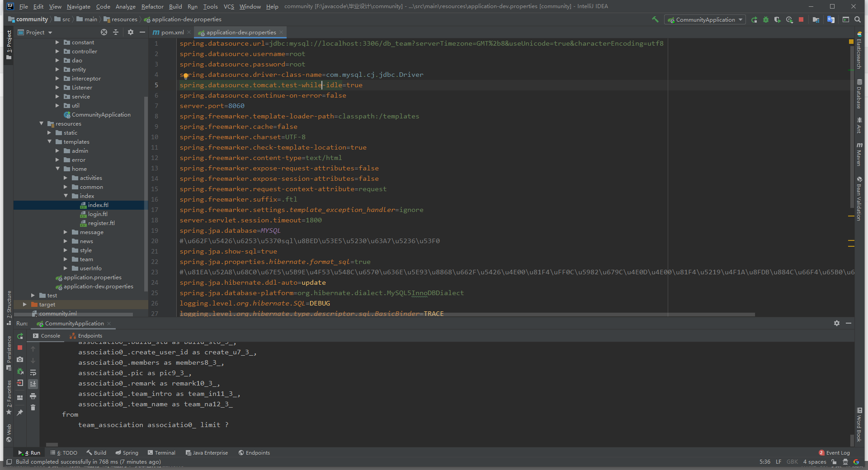Open Search Everywhere magnifier icon

[858, 19]
